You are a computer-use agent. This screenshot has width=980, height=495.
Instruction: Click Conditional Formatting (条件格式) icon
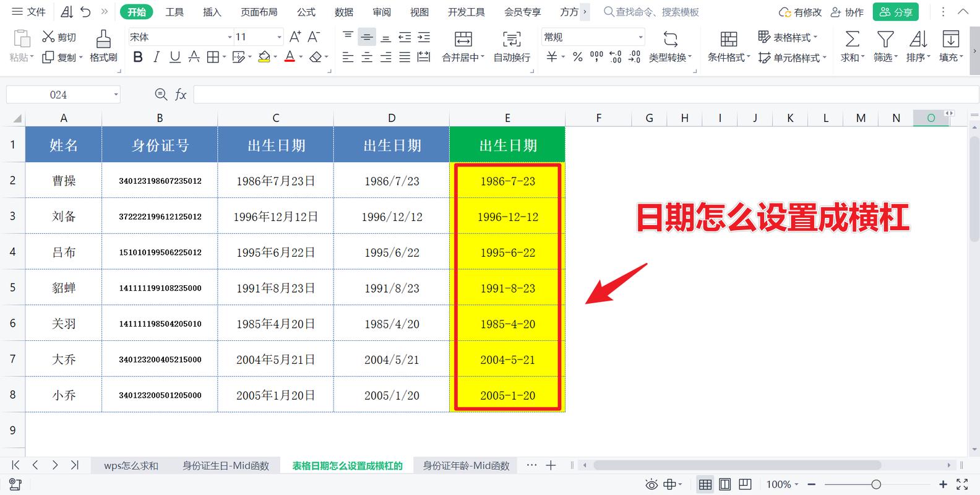click(x=729, y=40)
